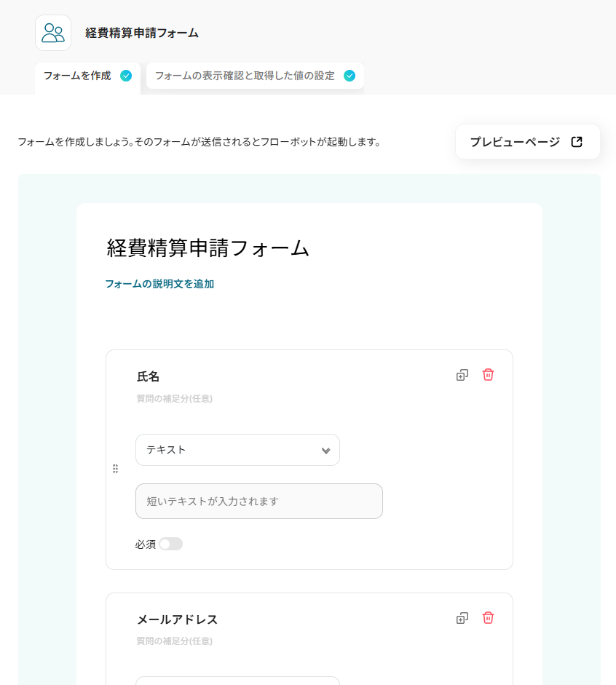Edit the 質問の補足分 field under メールアドレス
Viewport: 616px width, 685px height.
pos(175,641)
